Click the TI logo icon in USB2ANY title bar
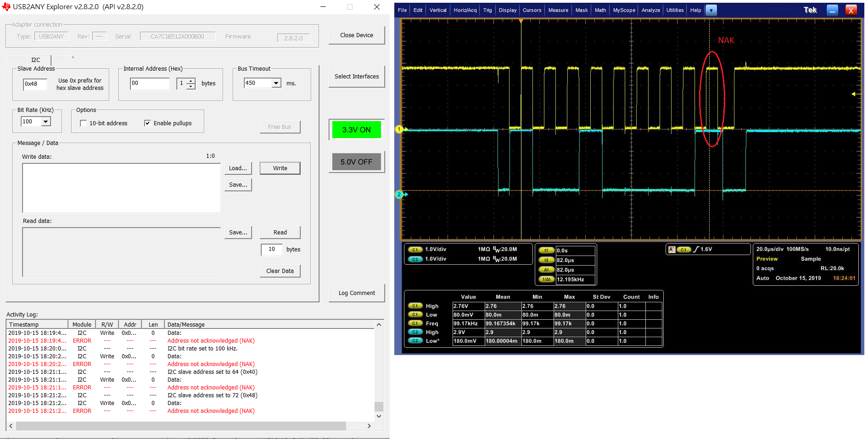 (6, 7)
